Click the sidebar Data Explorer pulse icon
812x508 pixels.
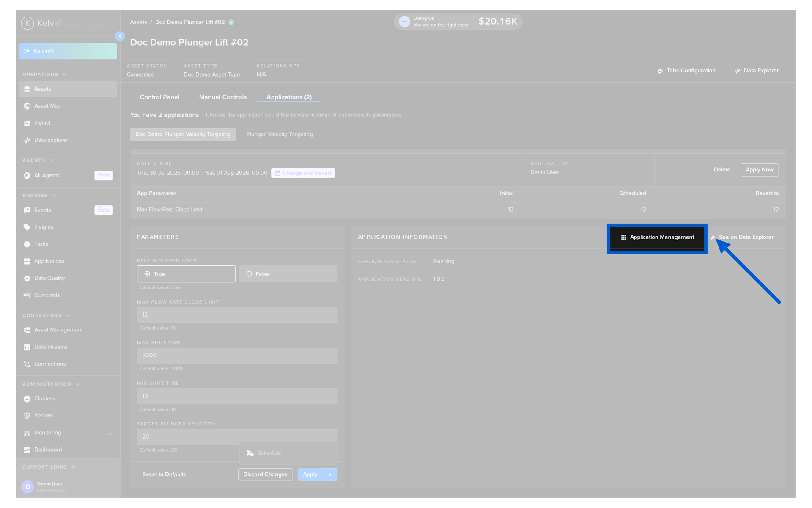pyautogui.click(x=27, y=140)
